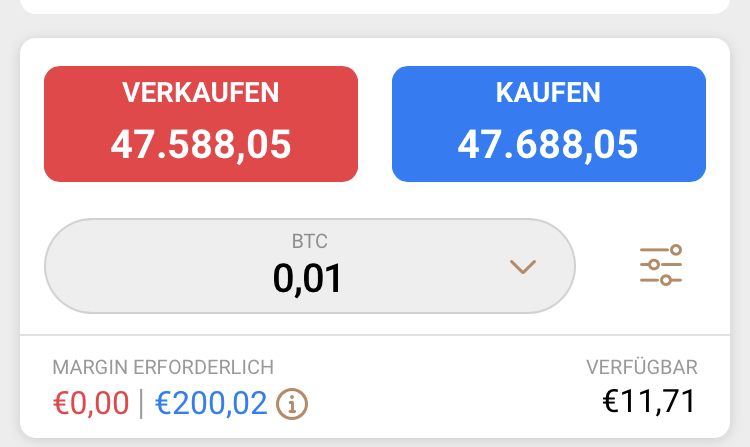Screen dimensions: 750x447
Task: Click the VERFÜGBAR label
Action: click(x=642, y=367)
